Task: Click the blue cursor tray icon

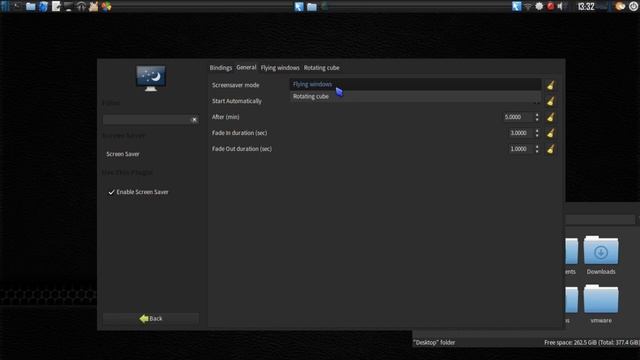Action: click(x=516, y=7)
